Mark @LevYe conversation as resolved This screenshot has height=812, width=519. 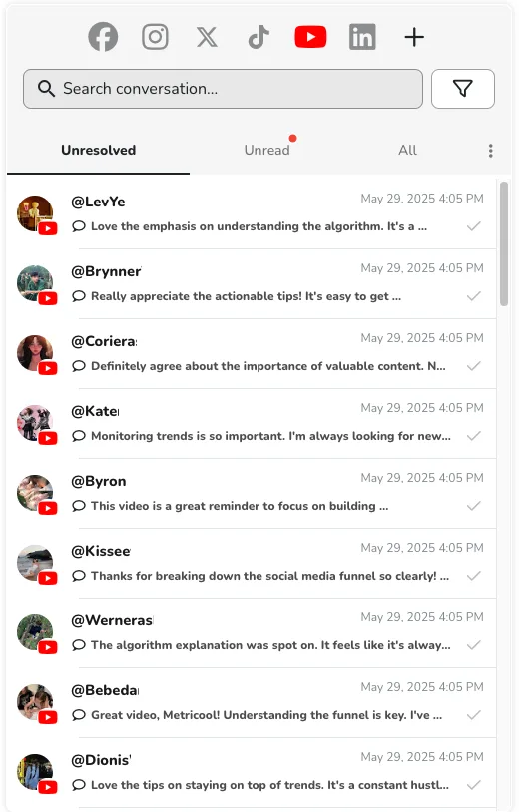[x=473, y=226]
